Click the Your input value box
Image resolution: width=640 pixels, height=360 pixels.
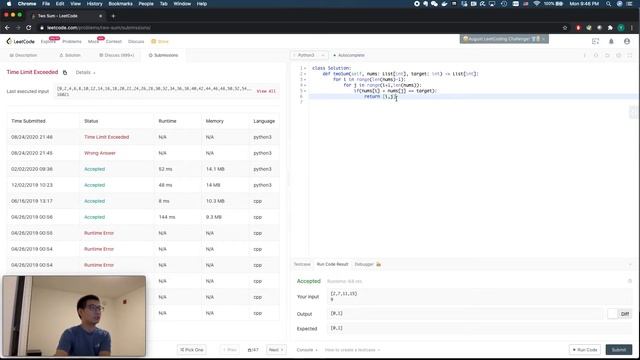click(480, 296)
